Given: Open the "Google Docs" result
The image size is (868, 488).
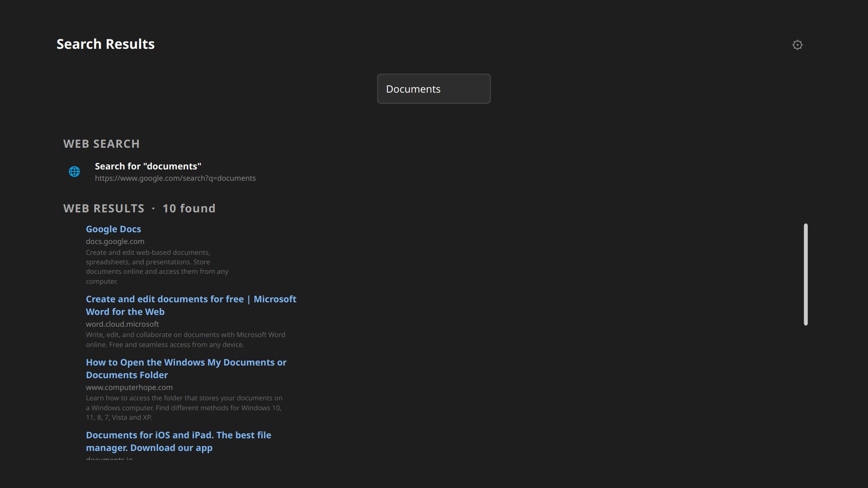Looking at the screenshot, I should click(x=113, y=229).
